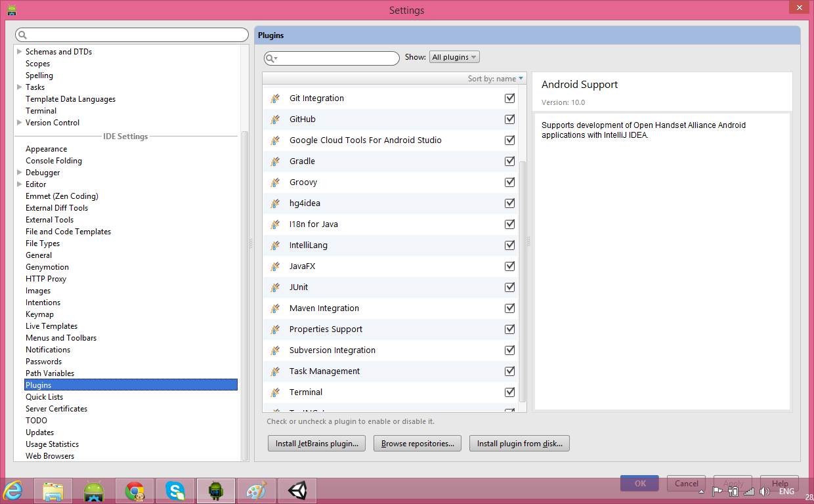
Task: Toggle the Groovy plugin checkbox
Action: pos(509,182)
